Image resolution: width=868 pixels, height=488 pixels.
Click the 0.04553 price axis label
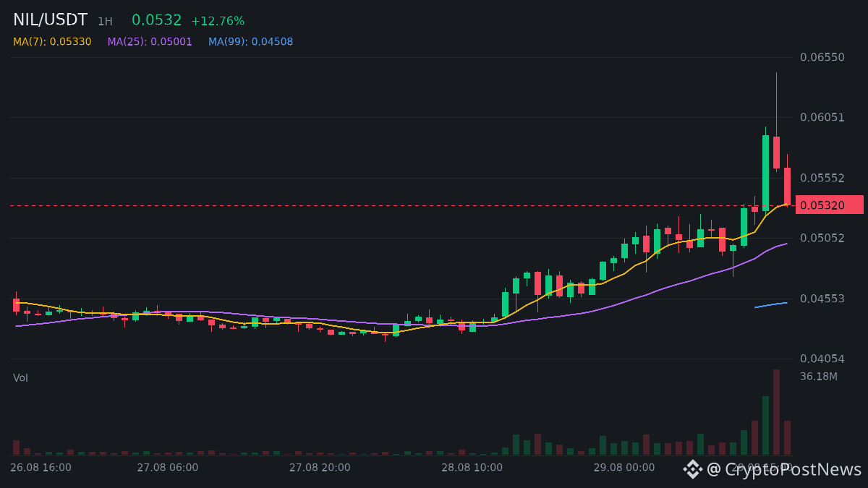point(822,299)
